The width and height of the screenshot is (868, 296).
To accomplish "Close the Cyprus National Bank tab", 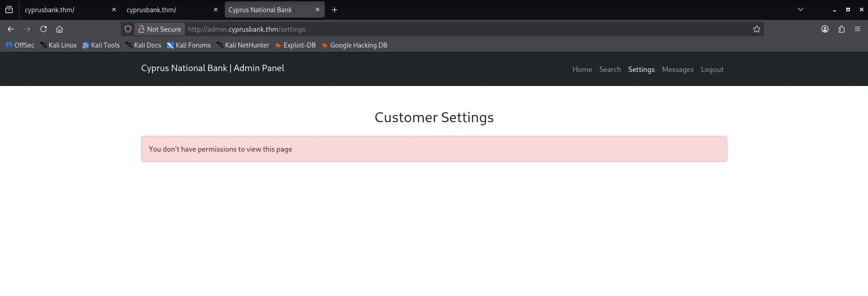I will point(317,10).
